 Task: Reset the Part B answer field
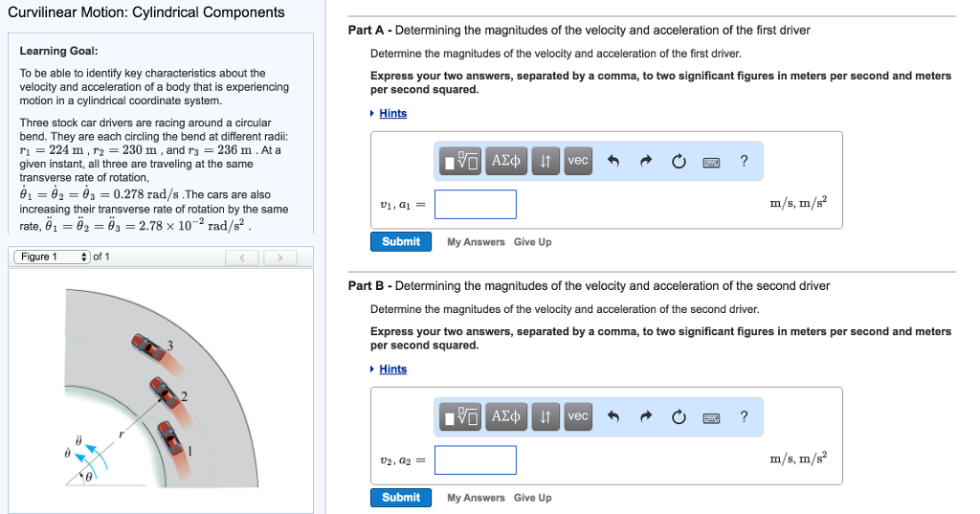679,416
